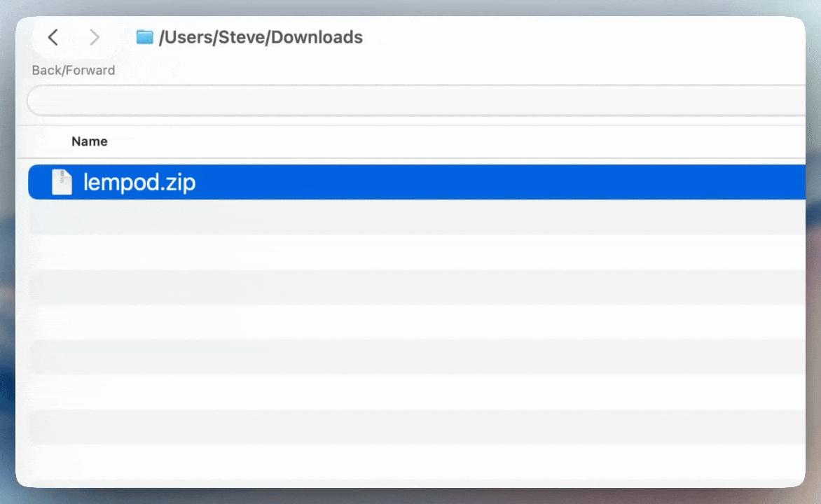
Task: Sort by the Name column header
Action: click(x=90, y=141)
